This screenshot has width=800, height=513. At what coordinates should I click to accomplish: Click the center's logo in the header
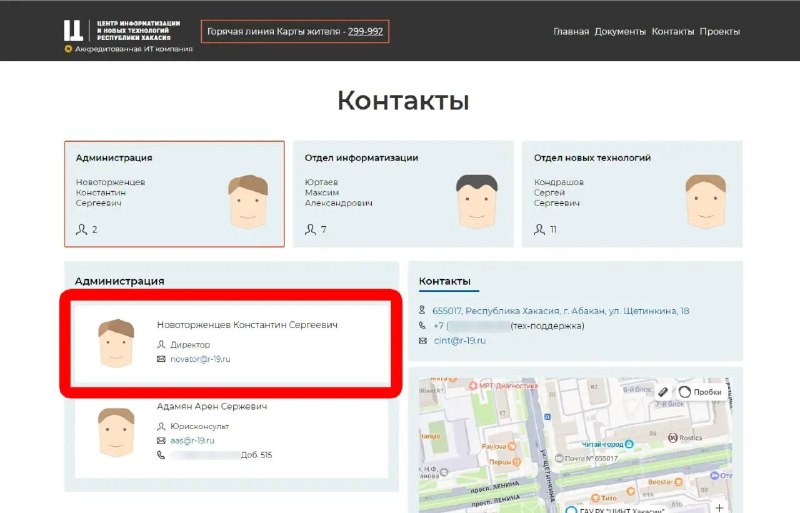tap(121, 31)
